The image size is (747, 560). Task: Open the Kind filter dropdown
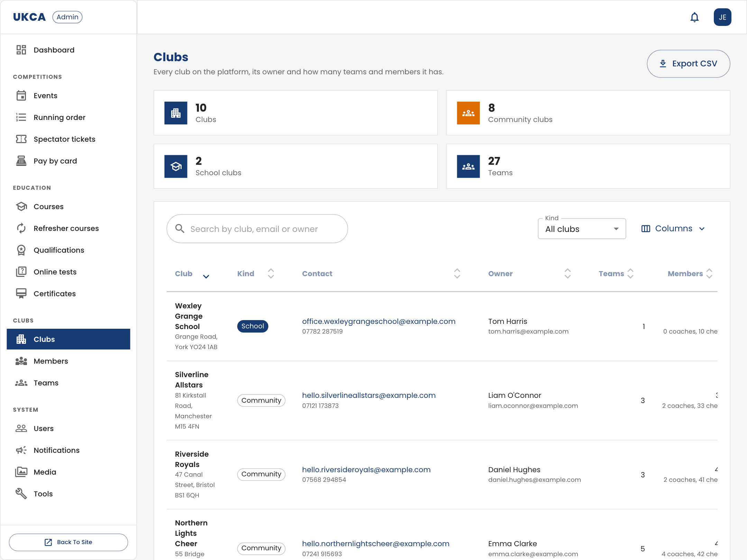tap(582, 229)
